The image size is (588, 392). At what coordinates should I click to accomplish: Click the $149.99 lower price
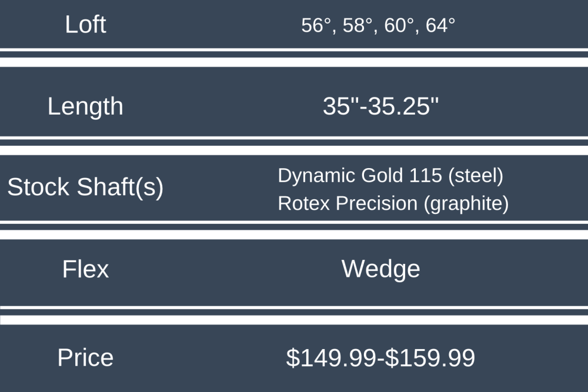point(330,358)
